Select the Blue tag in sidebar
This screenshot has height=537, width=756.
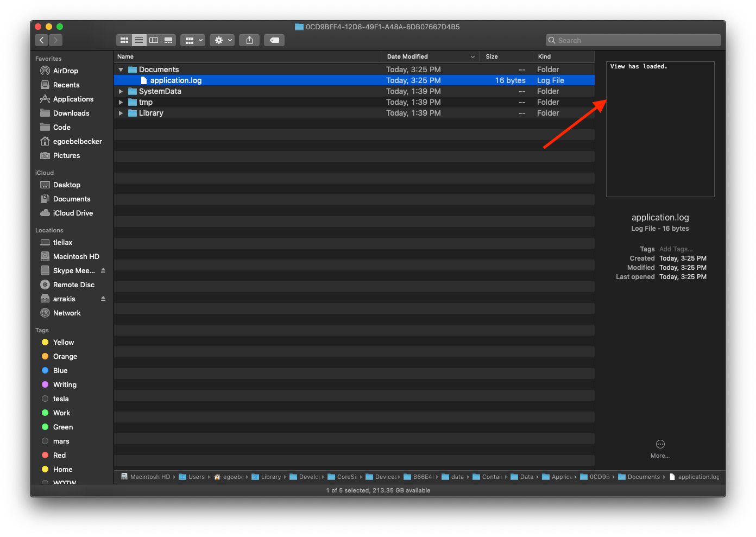[60, 370]
